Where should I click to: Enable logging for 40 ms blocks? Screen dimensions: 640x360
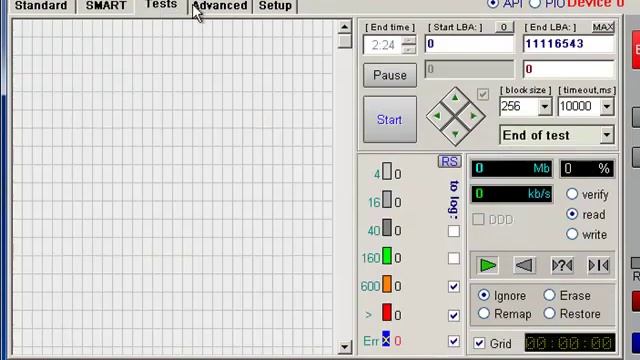click(x=453, y=231)
